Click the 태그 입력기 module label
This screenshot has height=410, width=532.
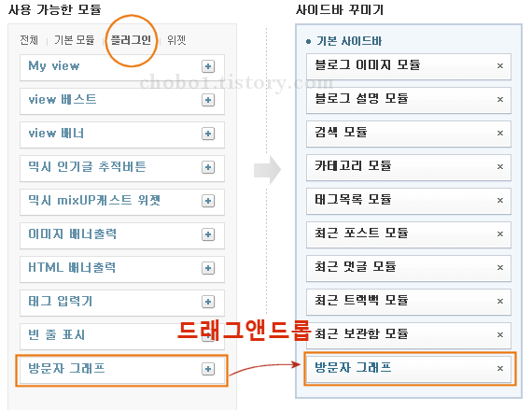[x=60, y=301]
